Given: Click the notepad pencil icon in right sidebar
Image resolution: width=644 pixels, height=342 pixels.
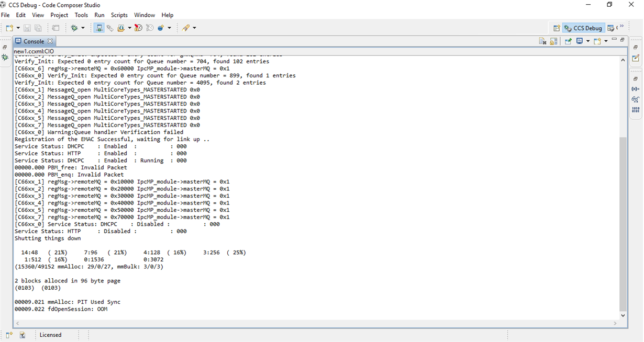Looking at the screenshot, I should click(635, 58).
